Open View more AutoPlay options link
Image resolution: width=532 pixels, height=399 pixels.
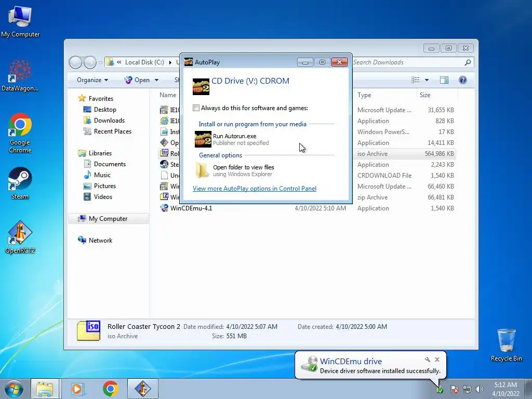(255, 188)
